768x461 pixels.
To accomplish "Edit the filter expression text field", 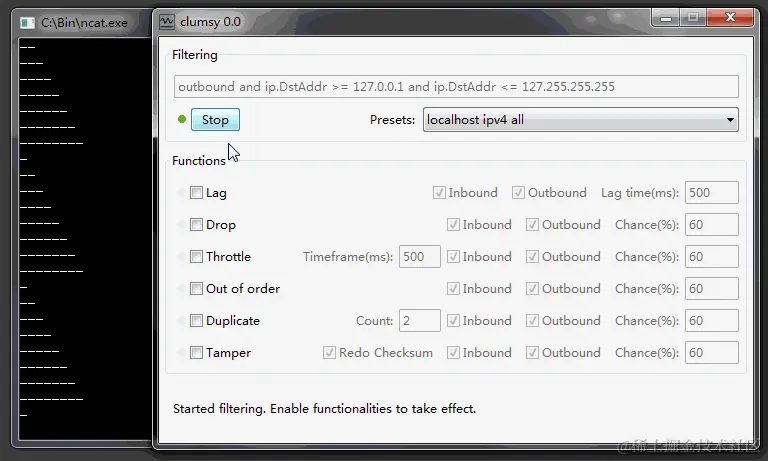I will (x=456, y=87).
